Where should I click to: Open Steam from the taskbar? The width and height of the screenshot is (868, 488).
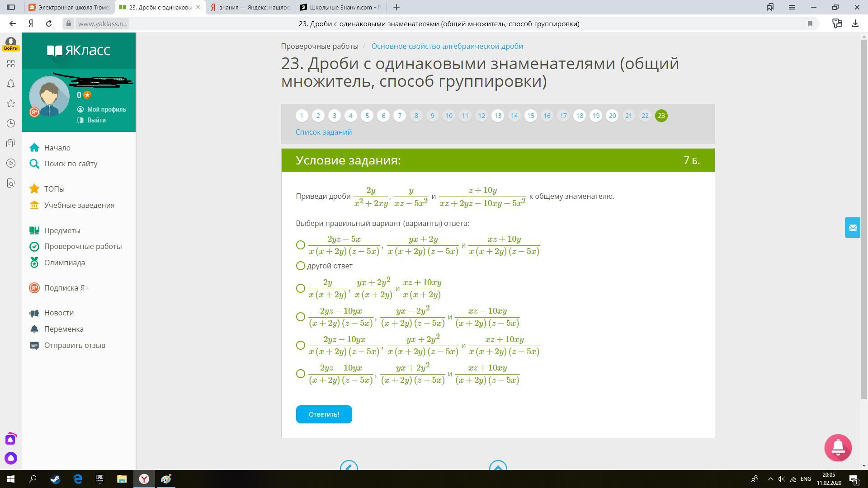pos(55,479)
